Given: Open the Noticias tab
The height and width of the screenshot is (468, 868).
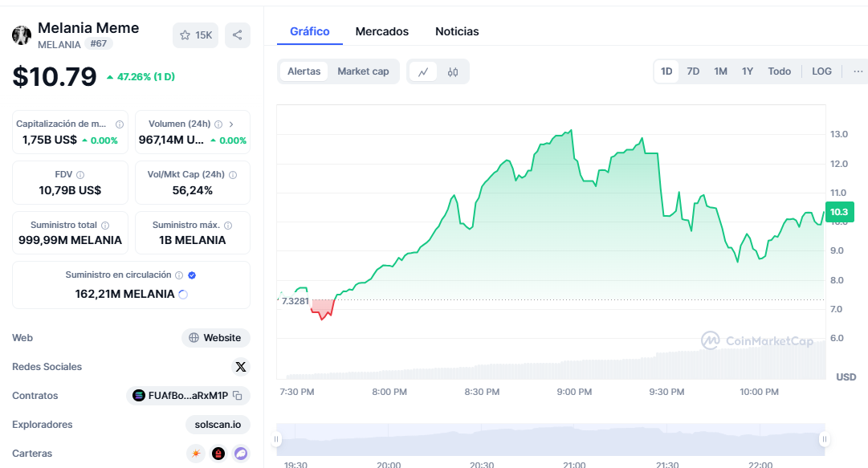Looking at the screenshot, I should pyautogui.click(x=457, y=31).
